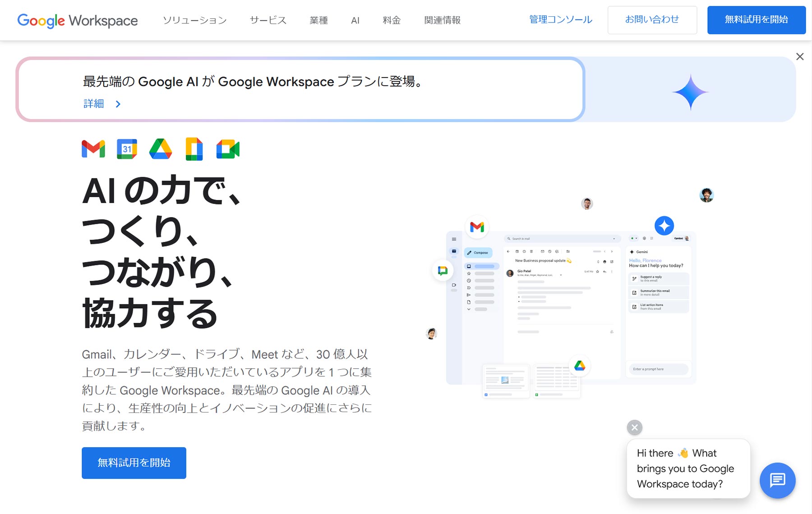Click the お問い合わせ button
The width and height of the screenshot is (812, 514).
click(x=652, y=20)
